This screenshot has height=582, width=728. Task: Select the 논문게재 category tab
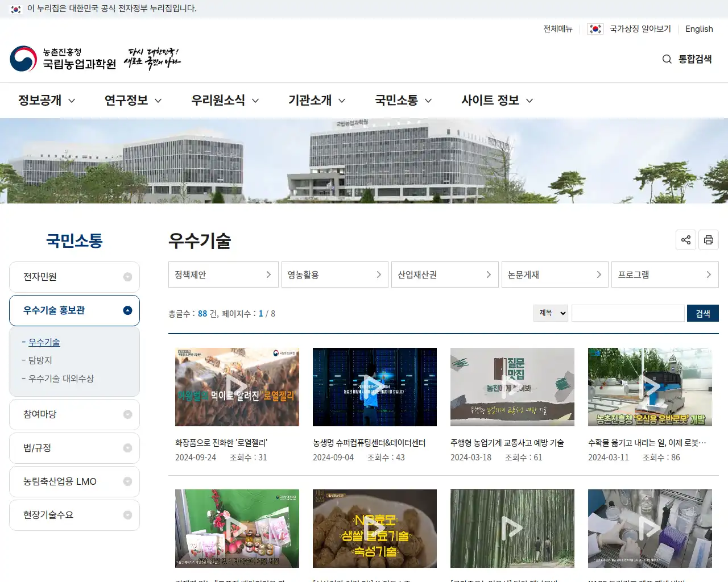555,275
